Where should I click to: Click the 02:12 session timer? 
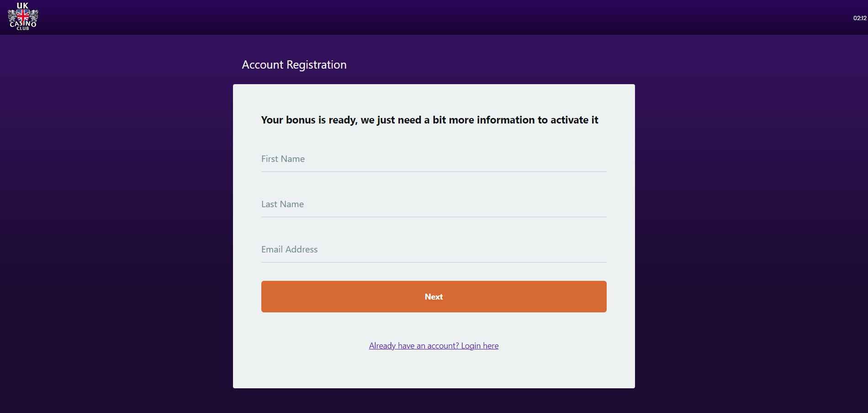pos(860,18)
